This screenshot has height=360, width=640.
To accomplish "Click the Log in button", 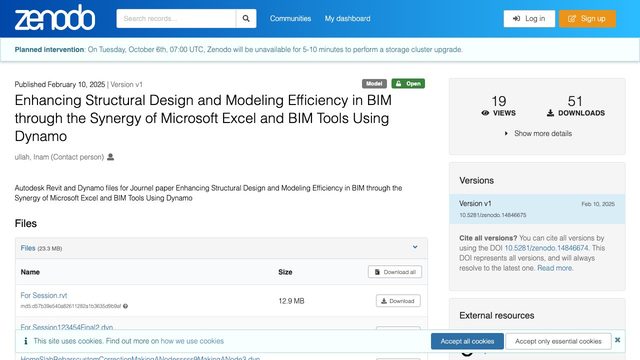I will pyautogui.click(x=529, y=18).
